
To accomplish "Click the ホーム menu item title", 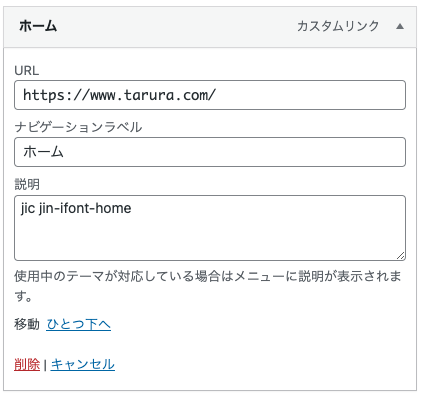I will (x=38, y=26).
